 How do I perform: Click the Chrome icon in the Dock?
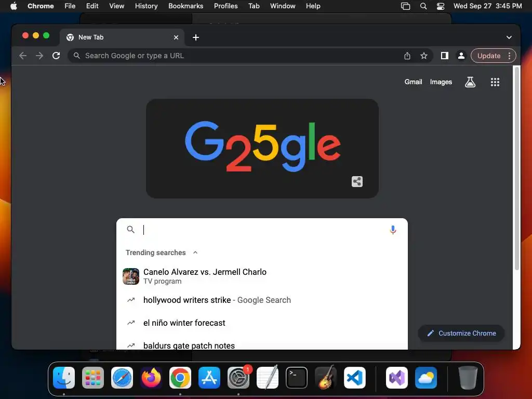[180, 378]
